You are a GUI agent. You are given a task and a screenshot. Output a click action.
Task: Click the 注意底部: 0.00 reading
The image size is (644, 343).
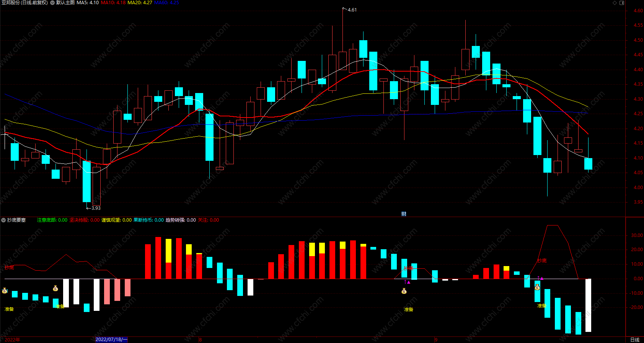point(52,220)
